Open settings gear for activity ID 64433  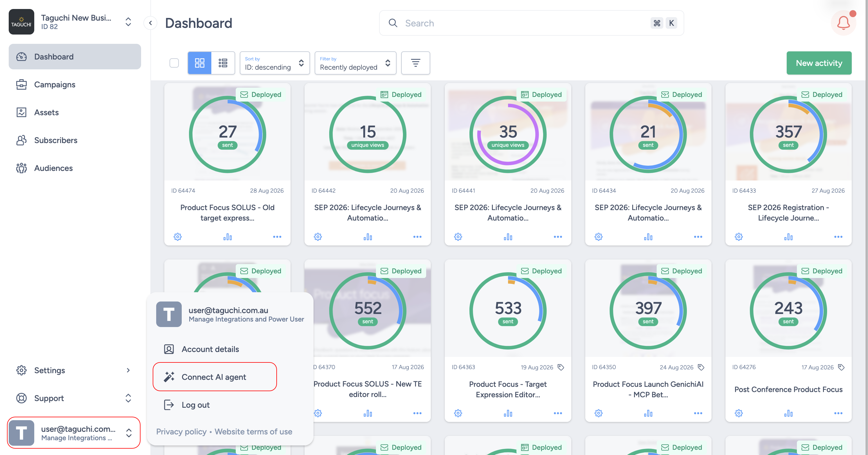739,237
